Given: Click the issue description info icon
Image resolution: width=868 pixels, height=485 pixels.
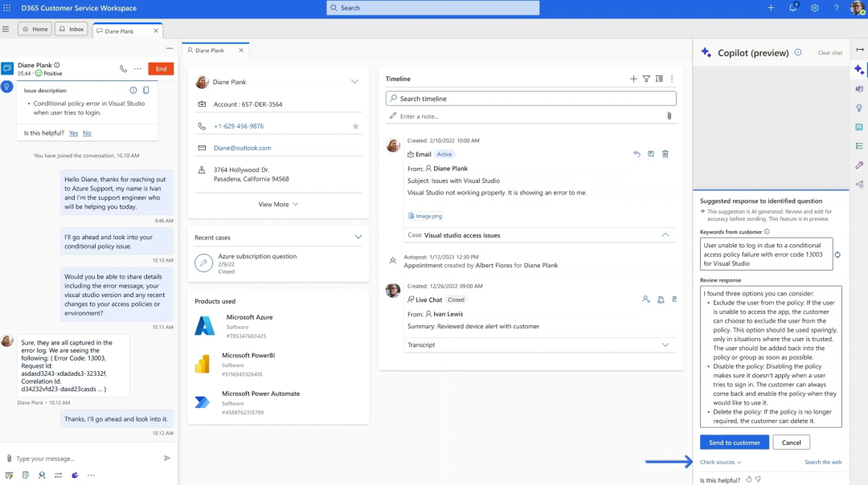Looking at the screenshot, I should (133, 90).
